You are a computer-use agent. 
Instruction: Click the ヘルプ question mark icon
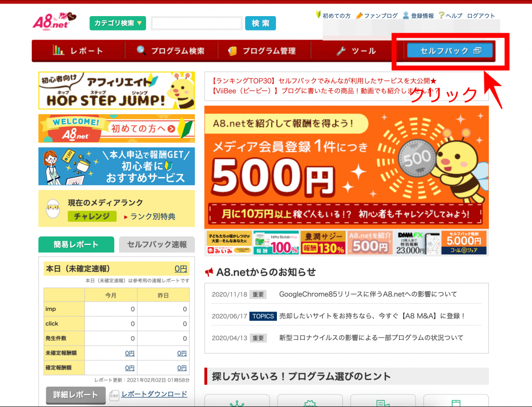(442, 16)
